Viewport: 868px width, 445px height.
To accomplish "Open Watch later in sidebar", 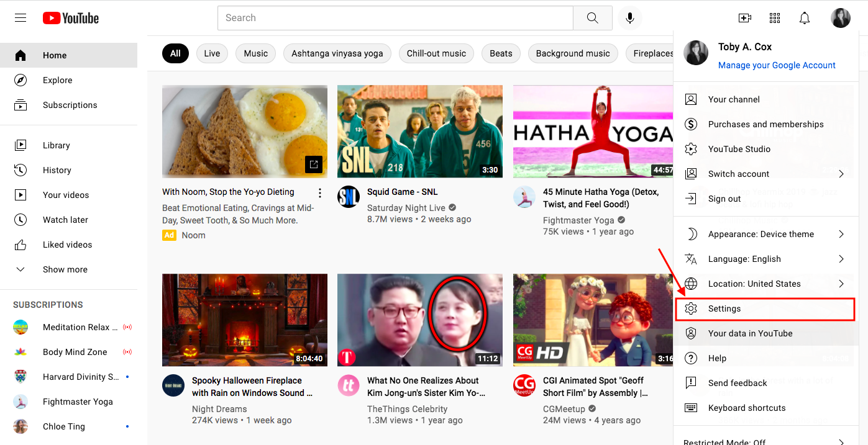I will coord(68,220).
